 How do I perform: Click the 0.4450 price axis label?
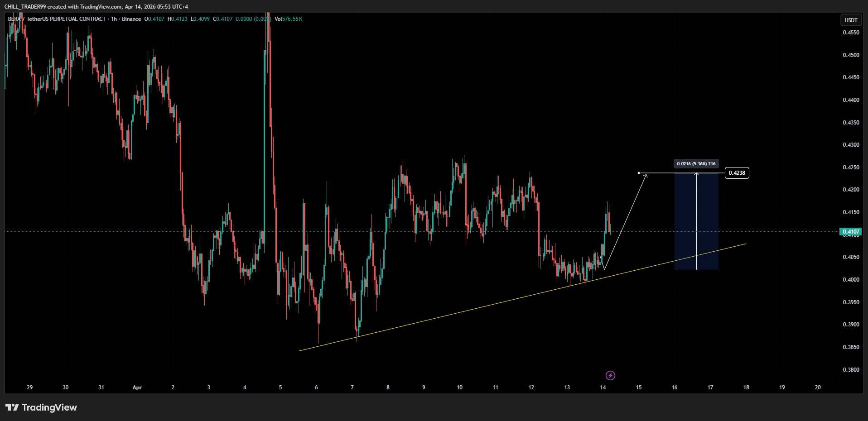click(x=851, y=77)
